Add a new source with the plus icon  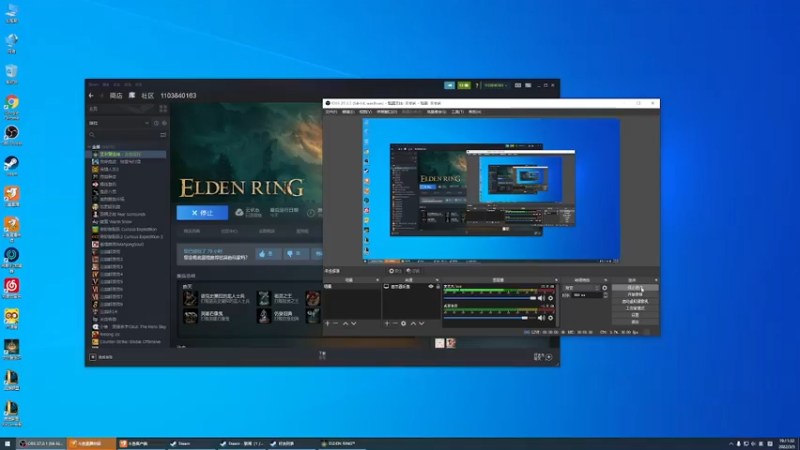point(387,323)
